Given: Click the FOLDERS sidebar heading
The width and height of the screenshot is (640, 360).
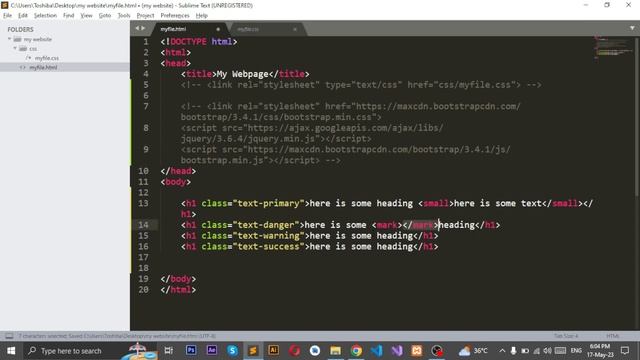Looking at the screenshot, I should click(x=20, y=29).
